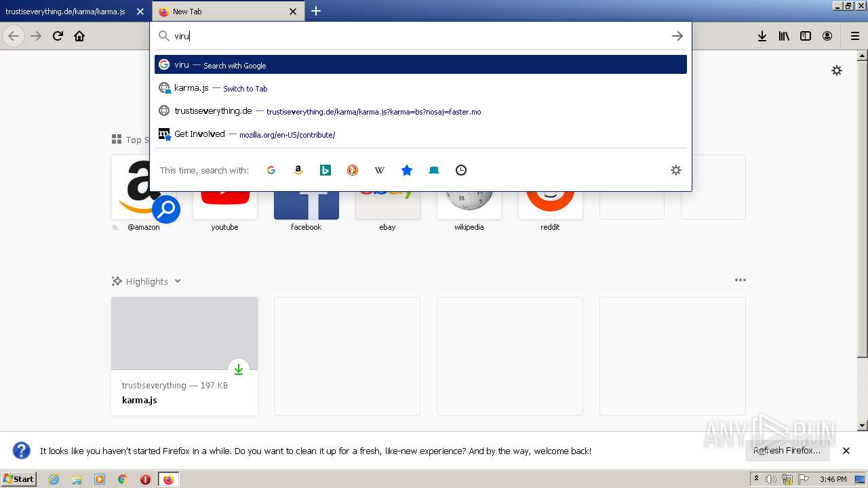Open youtube top site tile

coord(225,193)
